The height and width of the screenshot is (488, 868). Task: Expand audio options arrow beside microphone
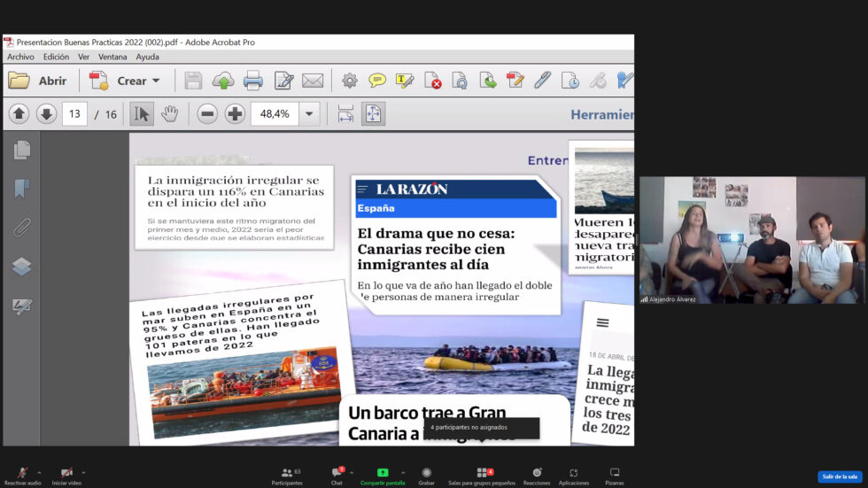[39, 472]
